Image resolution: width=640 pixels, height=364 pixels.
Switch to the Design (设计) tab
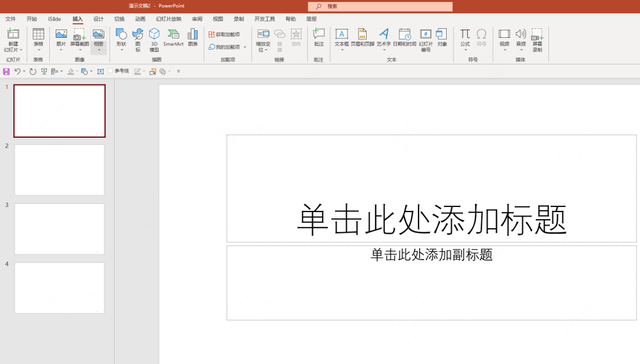98,19
